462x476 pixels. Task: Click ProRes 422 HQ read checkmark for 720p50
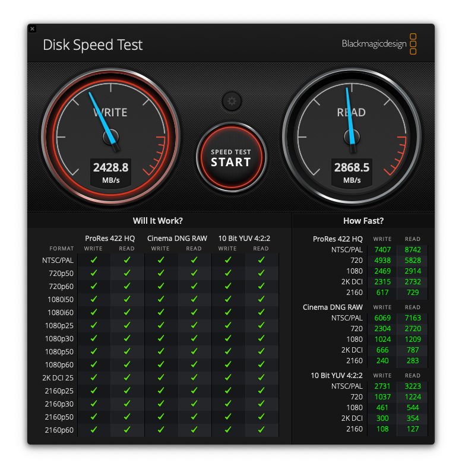(127, 273)
